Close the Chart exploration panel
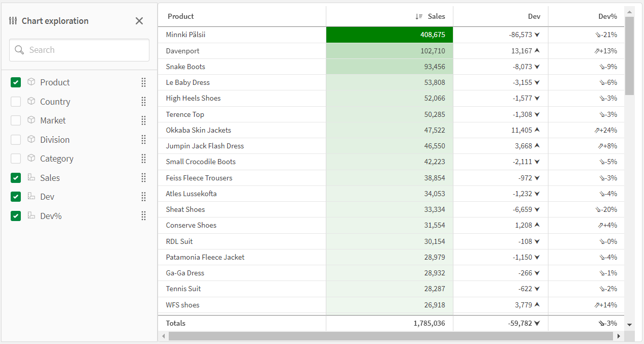 [139, 21]
